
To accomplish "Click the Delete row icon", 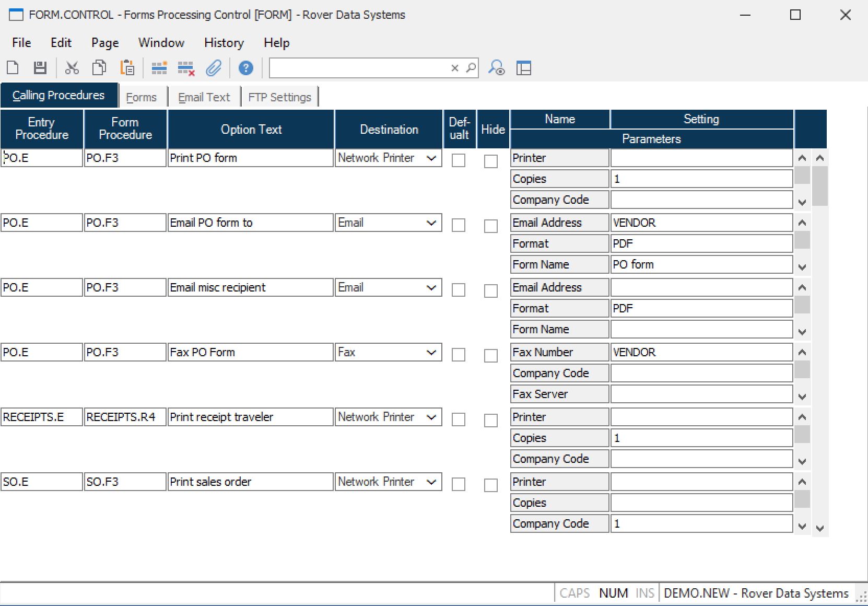I will pos(186,68).
